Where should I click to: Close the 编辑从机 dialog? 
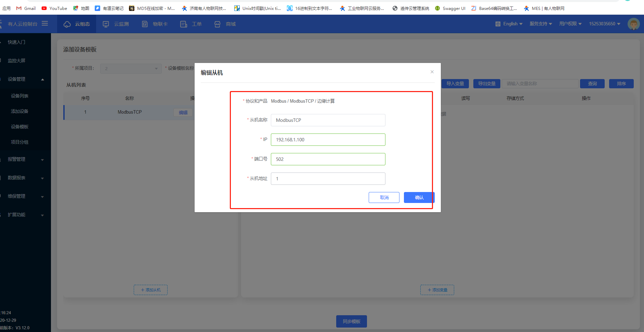tap(432, 72)
